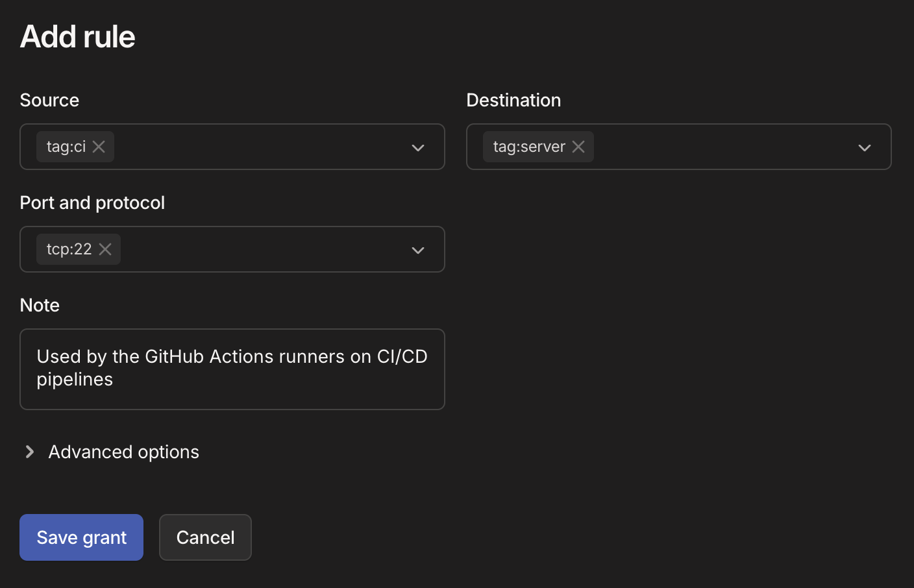Save the grant rule
914x588 pixels.
81,537
